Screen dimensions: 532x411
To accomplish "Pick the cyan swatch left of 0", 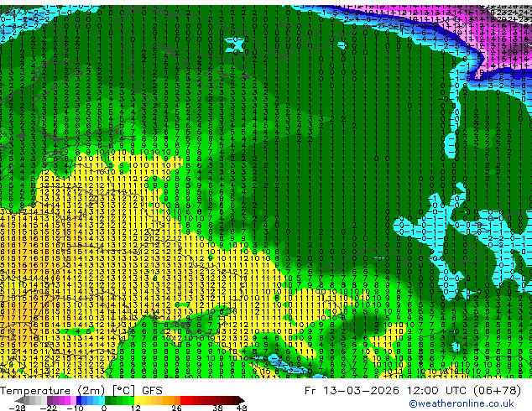I will [102, 400].
